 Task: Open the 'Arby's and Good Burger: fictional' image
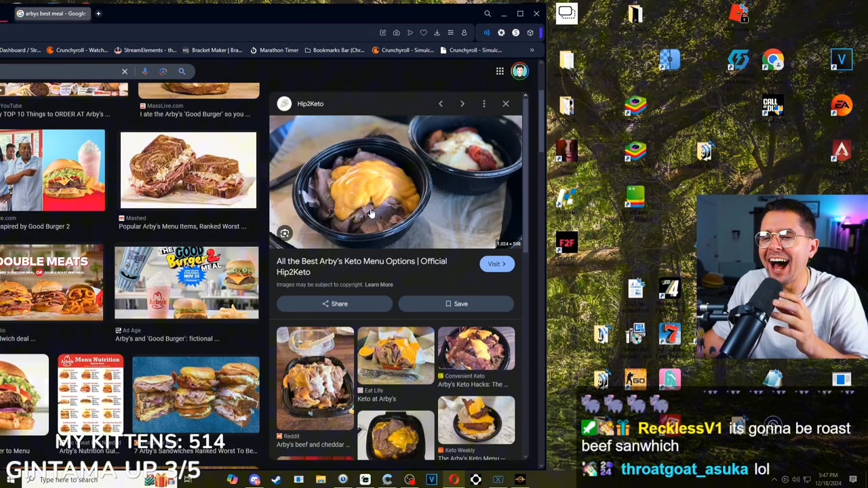(186, 283)
